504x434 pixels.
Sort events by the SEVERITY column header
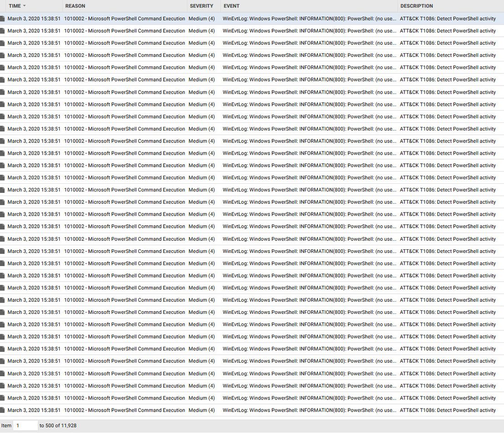[201, 6]
